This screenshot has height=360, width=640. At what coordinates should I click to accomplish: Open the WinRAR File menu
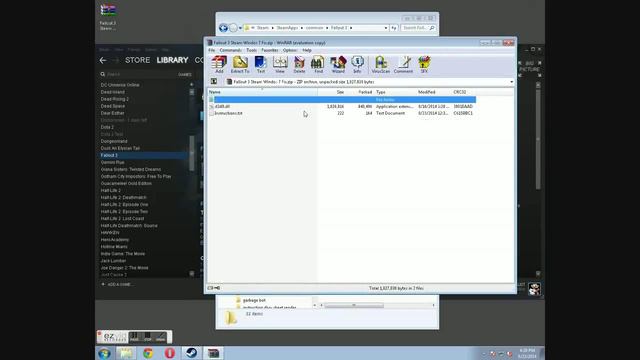(x=211, y=50)
